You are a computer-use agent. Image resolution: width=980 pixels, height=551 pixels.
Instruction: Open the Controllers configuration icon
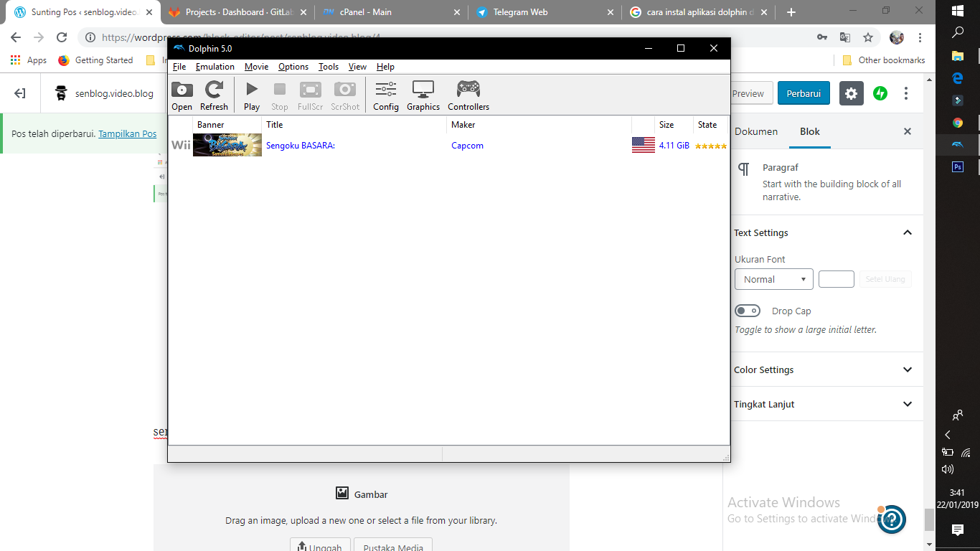468,96
